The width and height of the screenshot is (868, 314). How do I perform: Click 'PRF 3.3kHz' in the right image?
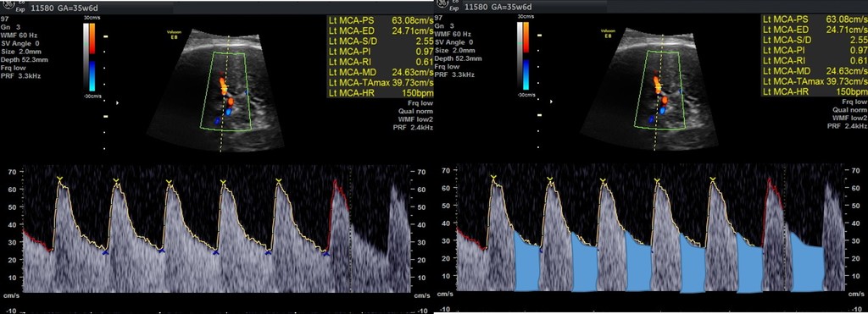pos(454,75)
